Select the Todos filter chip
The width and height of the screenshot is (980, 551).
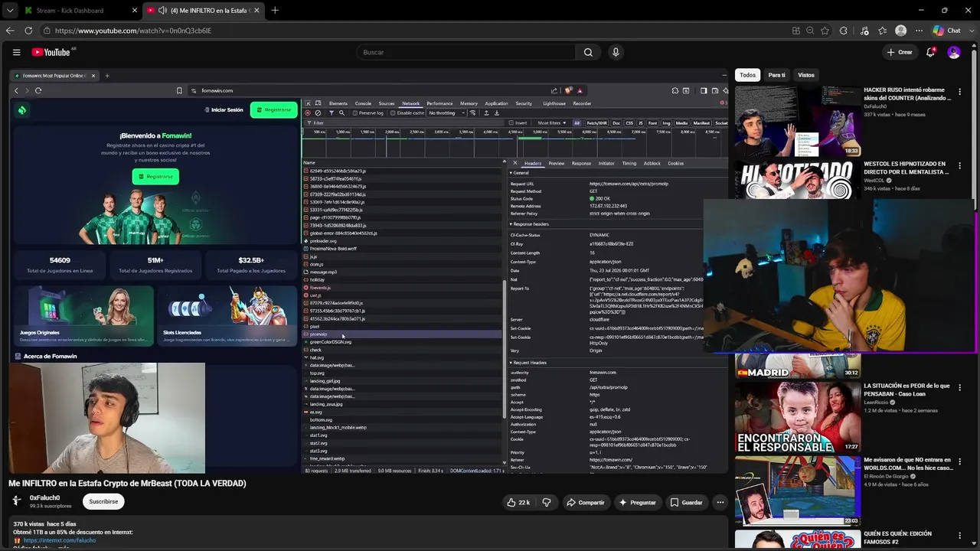click(747, 75)
